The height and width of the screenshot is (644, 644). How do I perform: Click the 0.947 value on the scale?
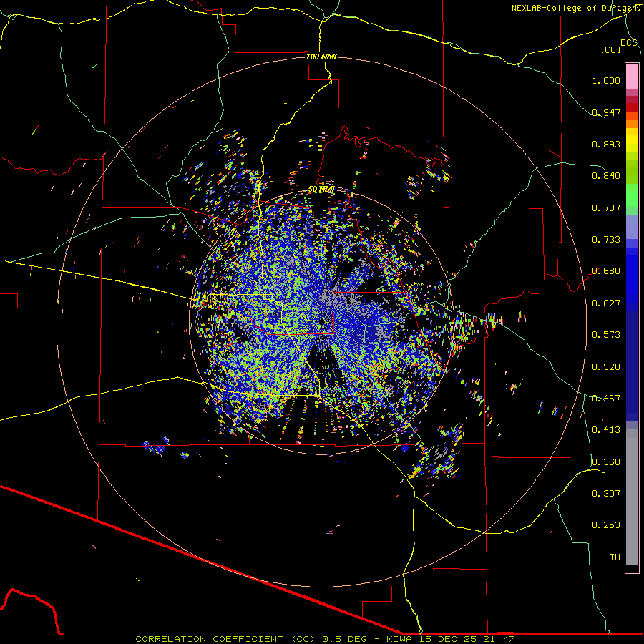pyautogui.click(x=606, y=112)
